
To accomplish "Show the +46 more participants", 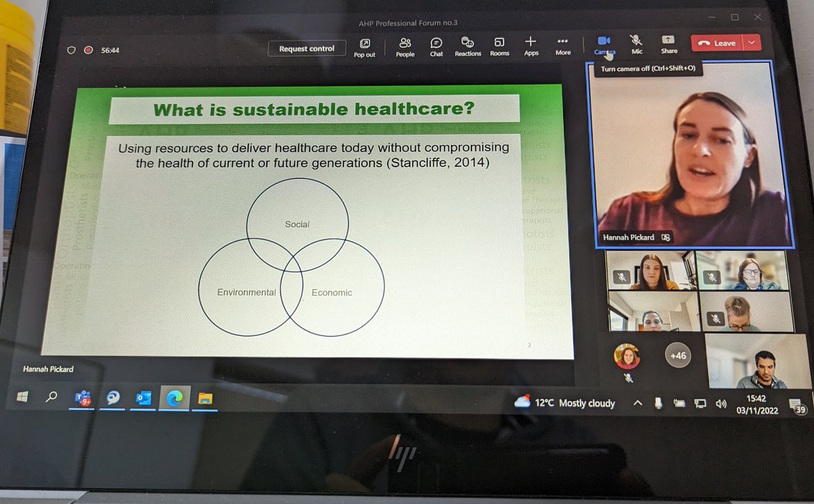I will [x=678, y=355].
